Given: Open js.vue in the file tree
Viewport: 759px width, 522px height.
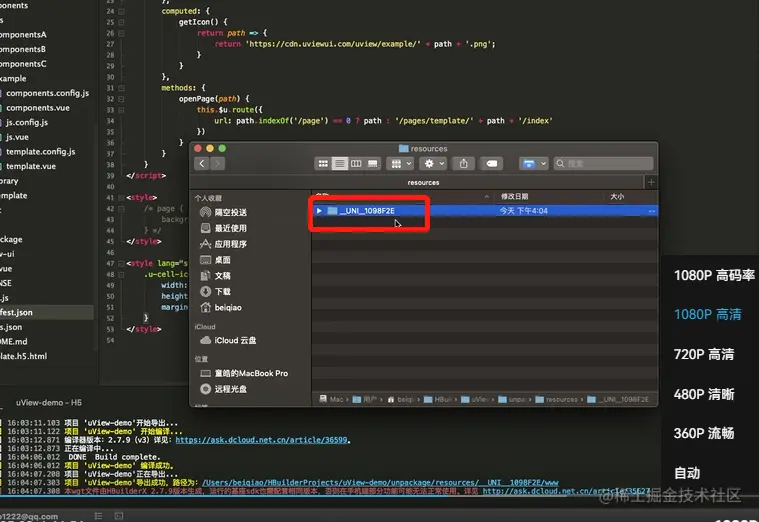Looking at the screenshot, I should pos(17,137).
